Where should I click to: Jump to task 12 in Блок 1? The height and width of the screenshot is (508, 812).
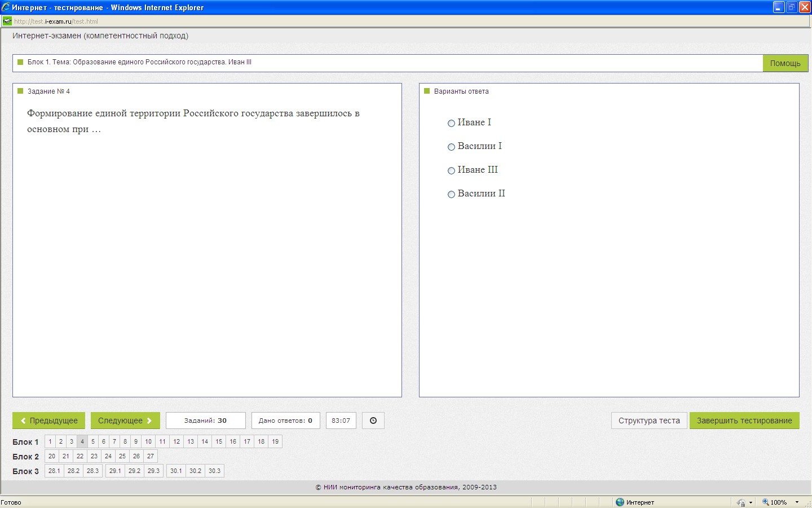[x=176, y=441]
